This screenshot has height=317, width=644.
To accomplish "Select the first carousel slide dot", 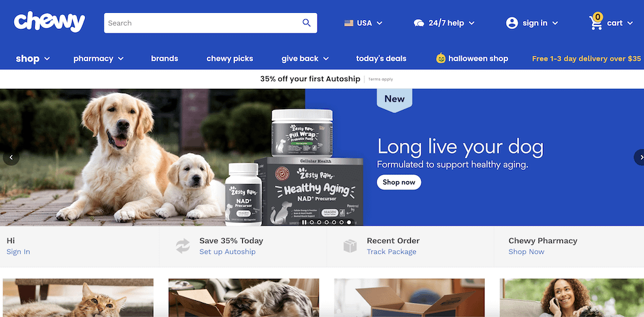I will (x=312, y=222).
